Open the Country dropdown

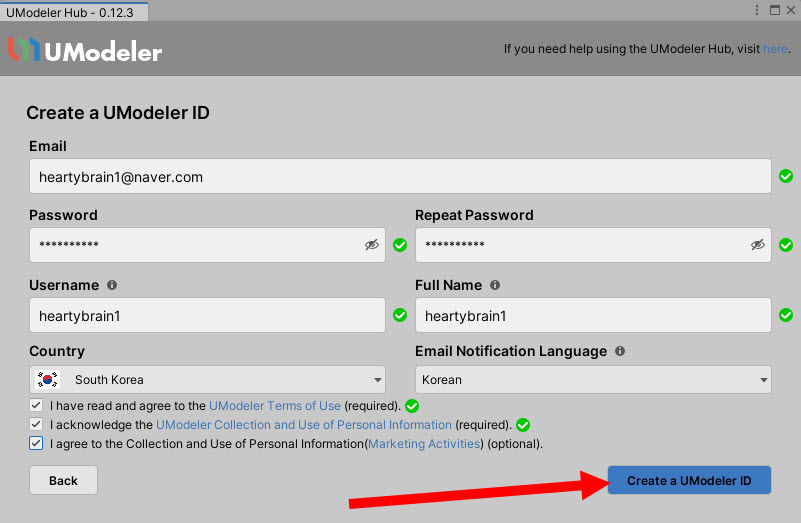coord(207,379)
